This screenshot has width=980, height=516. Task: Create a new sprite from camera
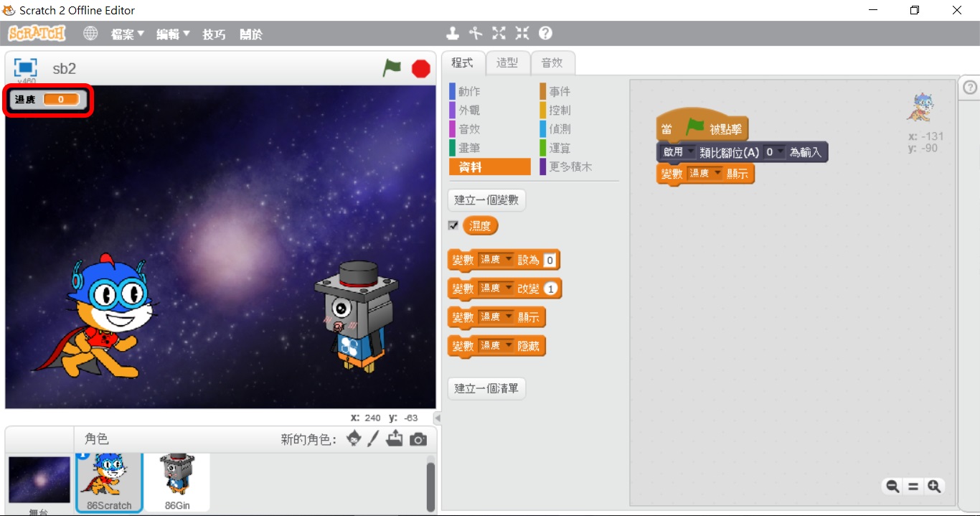[418, 439]
